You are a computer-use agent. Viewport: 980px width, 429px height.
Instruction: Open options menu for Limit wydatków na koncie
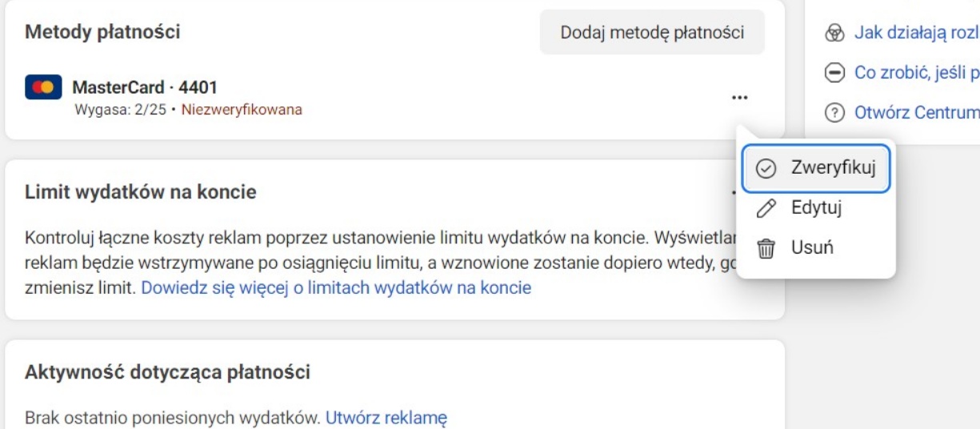coord(734,192)
